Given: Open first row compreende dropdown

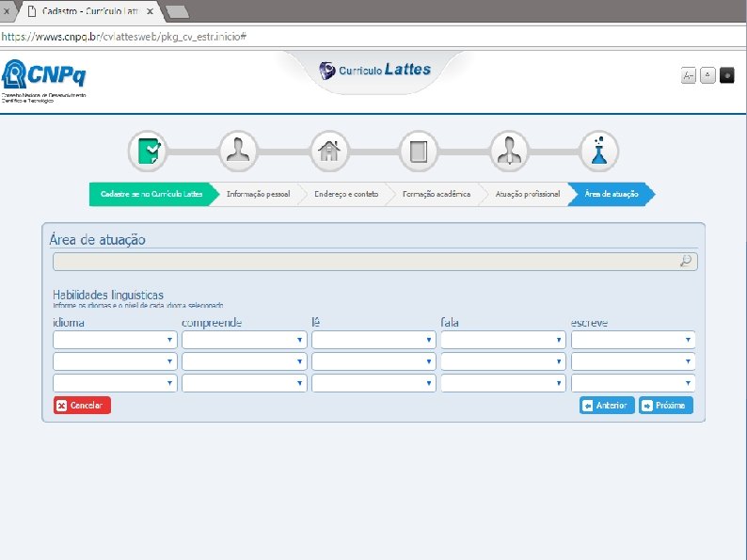Looking at the screenshot, I should (244, 340).
